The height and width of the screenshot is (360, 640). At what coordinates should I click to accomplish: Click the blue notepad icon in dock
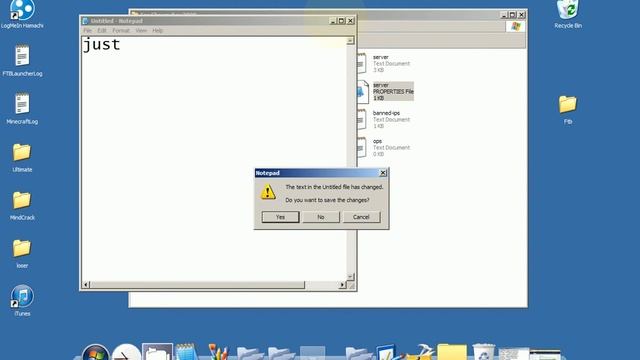click(187, 352)
